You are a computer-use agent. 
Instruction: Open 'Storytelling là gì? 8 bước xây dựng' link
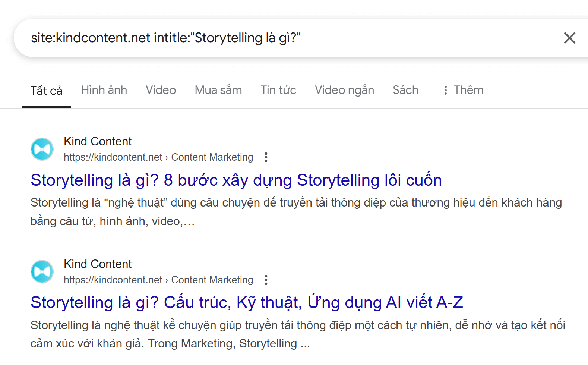click(x=236, y=180)
